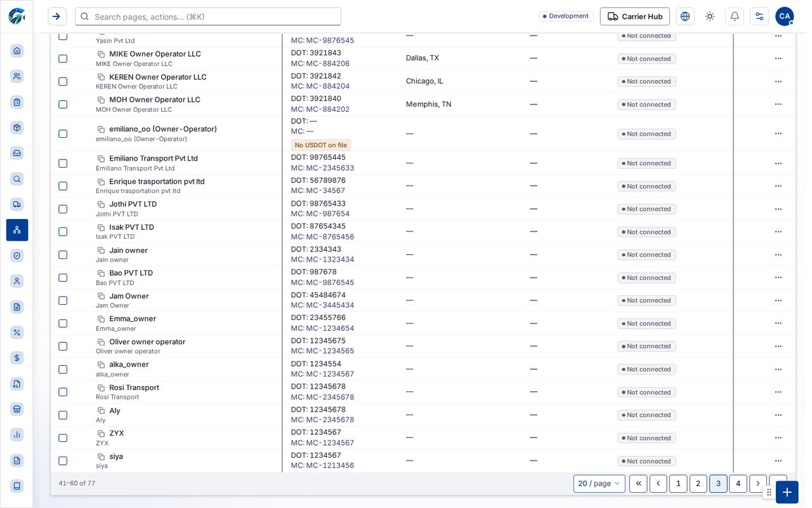812x508 pixels.
Task: Focus the Search pages, actions field
Action: [208, 17]
